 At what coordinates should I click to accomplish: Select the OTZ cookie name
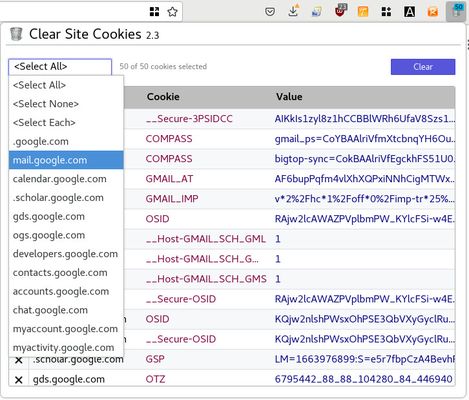tap(155, 379)
